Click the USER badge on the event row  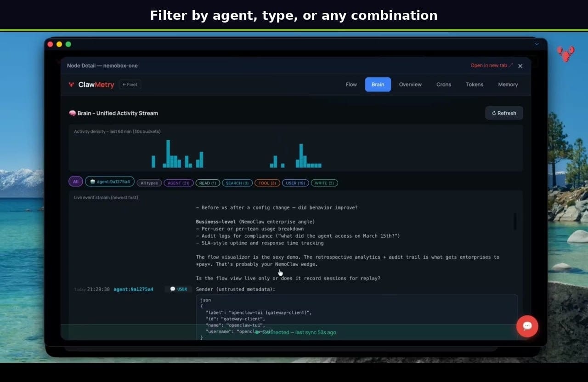coord(178,289)
